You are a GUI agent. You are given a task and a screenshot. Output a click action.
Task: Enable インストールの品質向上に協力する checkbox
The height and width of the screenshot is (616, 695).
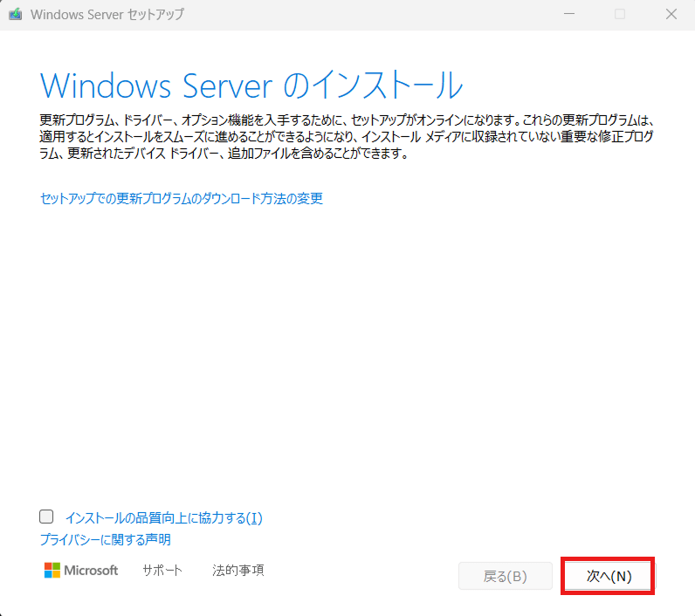(46, 517)
